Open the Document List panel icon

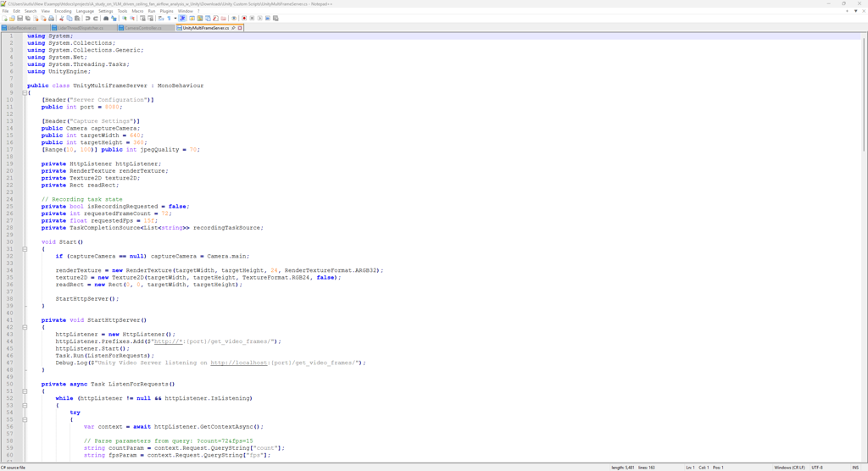click(208, 19)
